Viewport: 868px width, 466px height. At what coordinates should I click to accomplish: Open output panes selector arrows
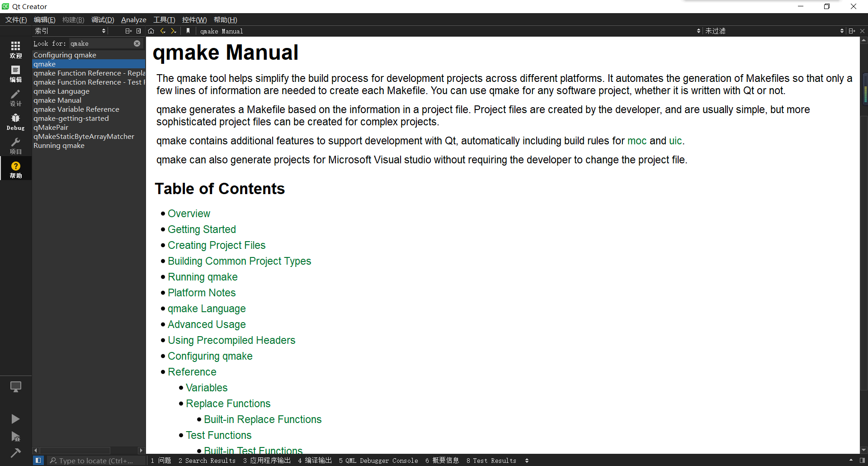[x=527, y=461]
